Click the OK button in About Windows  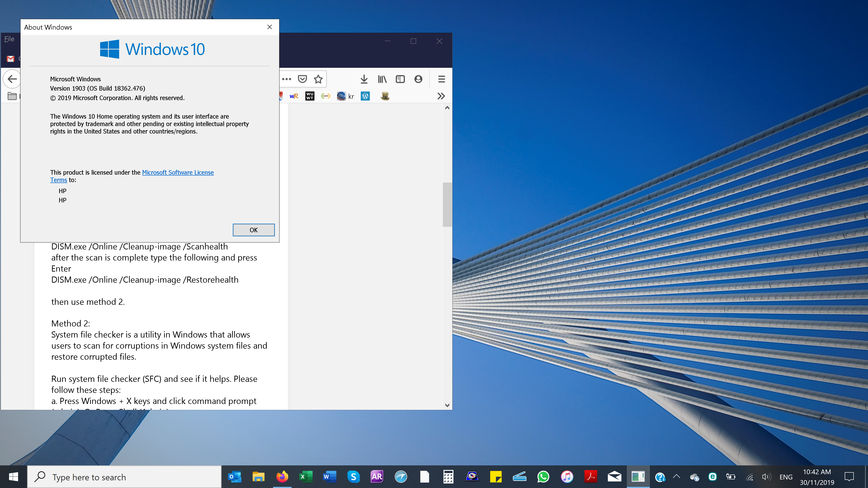tap(253, 230)
